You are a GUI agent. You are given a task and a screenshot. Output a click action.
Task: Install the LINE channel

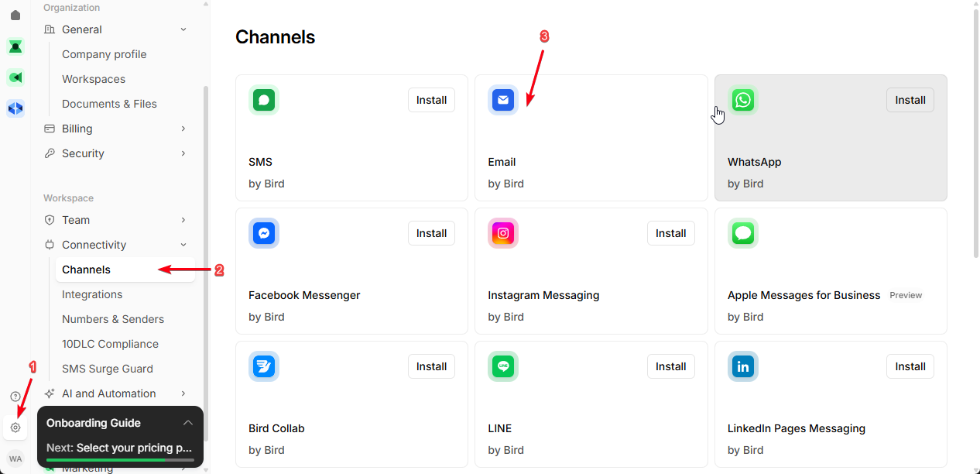tap(671, 366)
